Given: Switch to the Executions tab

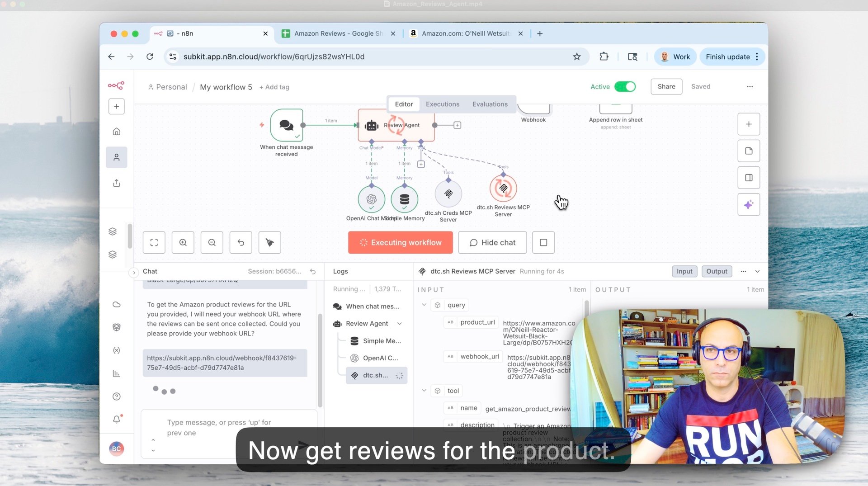Looking at the screenshot, I should coord(443,104).
